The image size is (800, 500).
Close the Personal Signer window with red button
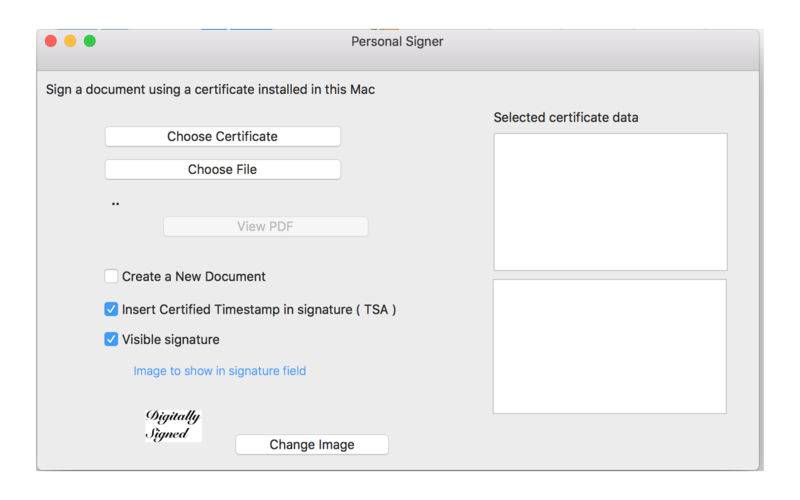pos(51,41)
